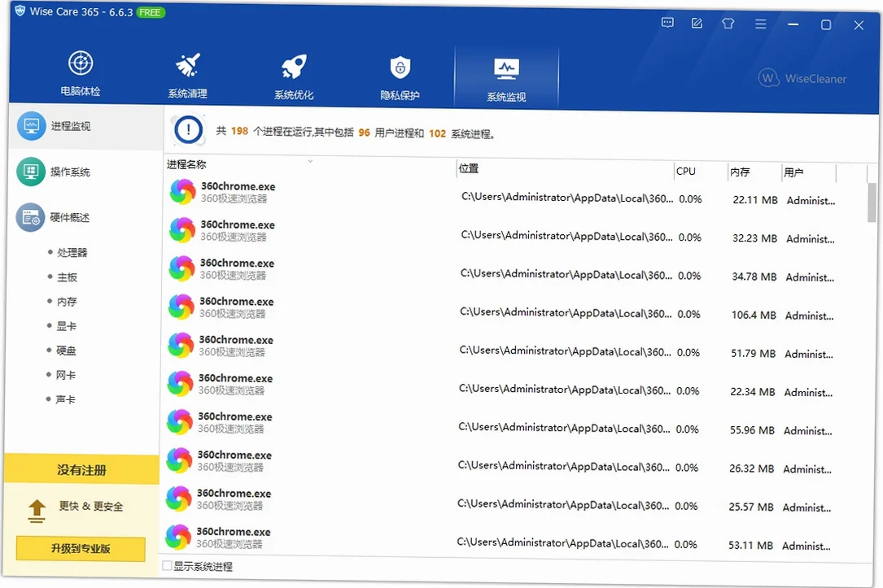Click the 360chrome icon in the 55.96 MB row

[x=180, y=421]
